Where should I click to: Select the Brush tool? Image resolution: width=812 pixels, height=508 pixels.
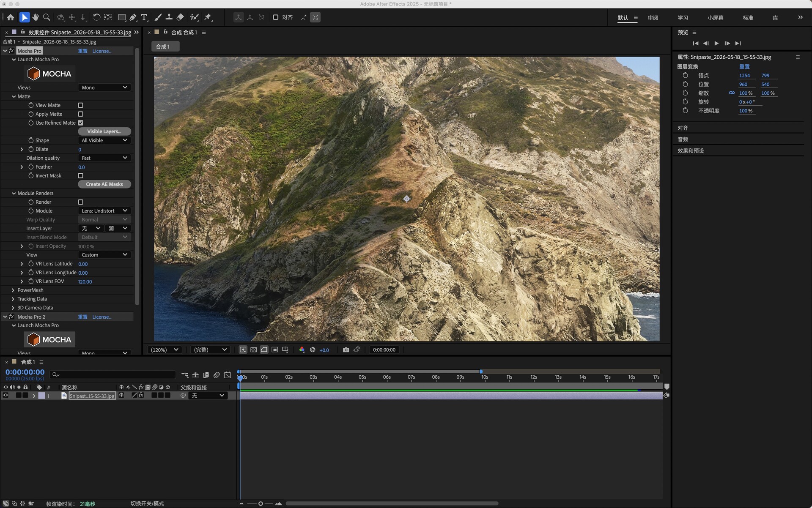coord(158,17)
